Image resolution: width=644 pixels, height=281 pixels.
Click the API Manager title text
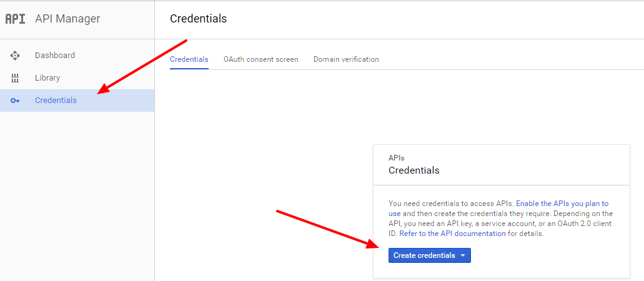coord(67,19)
